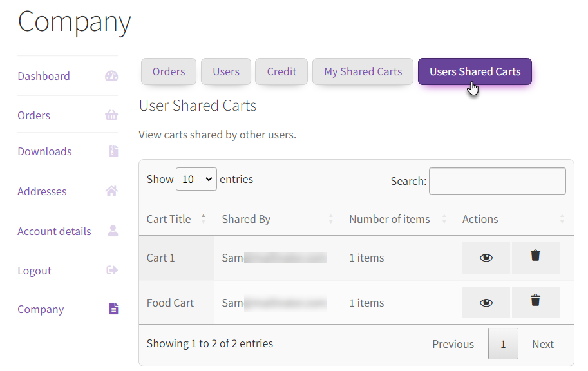The image size is (588, 371).
Task: View Cart 1 using the eye icon
Action: tap(486, 258)
